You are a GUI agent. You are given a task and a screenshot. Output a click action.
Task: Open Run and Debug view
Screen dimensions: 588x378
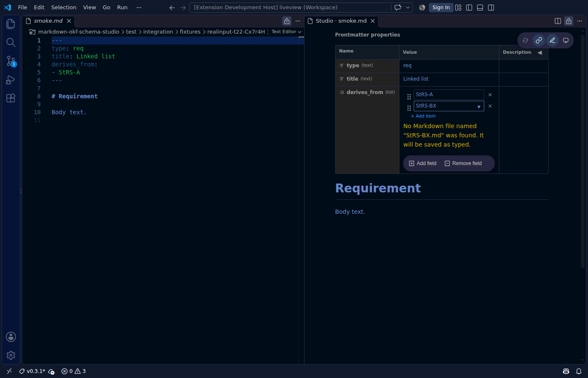11,80
